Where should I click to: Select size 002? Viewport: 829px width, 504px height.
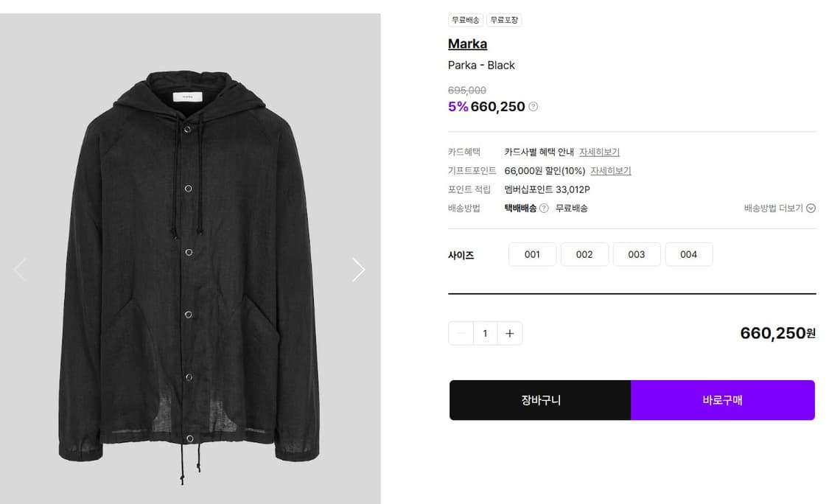tap(584, 254)
